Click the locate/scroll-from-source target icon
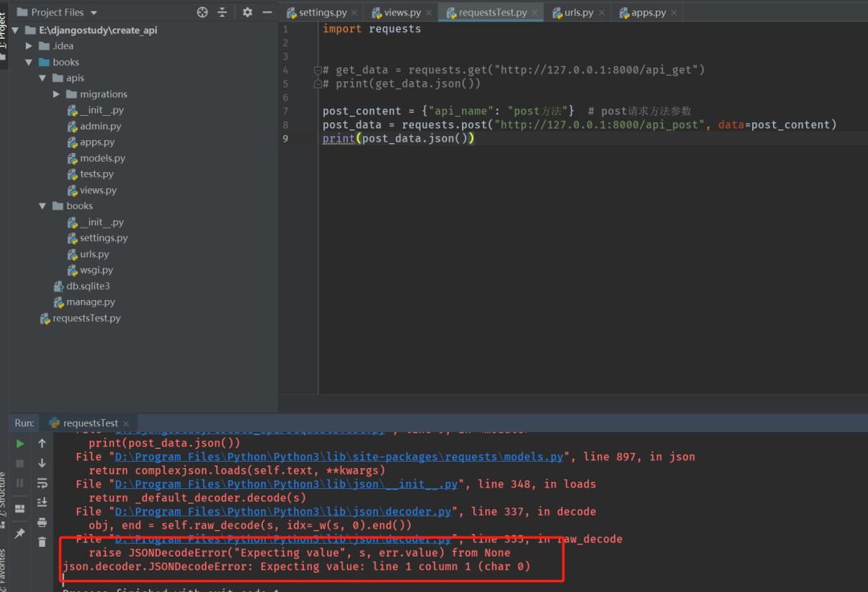This screenshot has width=868, height=592. pyautogui.click(x=202, y=12)
